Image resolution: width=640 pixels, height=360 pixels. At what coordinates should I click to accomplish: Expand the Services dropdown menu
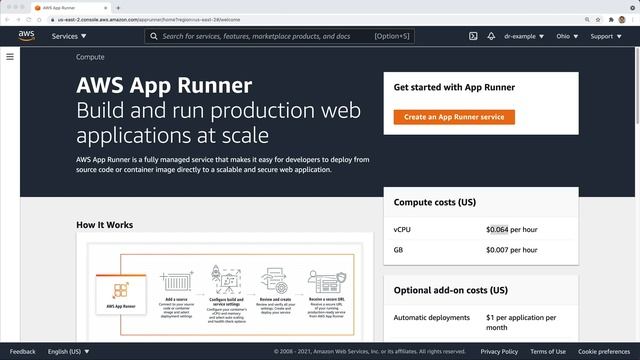69,36
